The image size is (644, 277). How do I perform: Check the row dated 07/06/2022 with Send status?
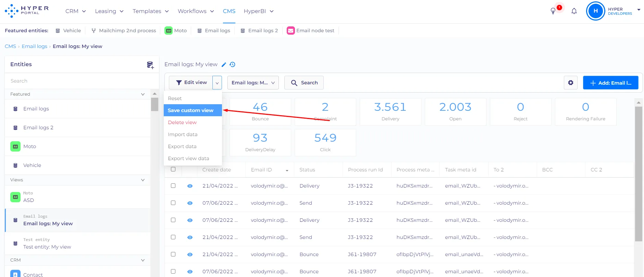(x=173, y=203)
